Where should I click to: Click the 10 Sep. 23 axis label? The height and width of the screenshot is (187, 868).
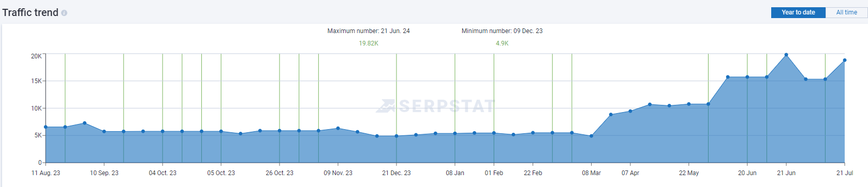pos(104,173)
